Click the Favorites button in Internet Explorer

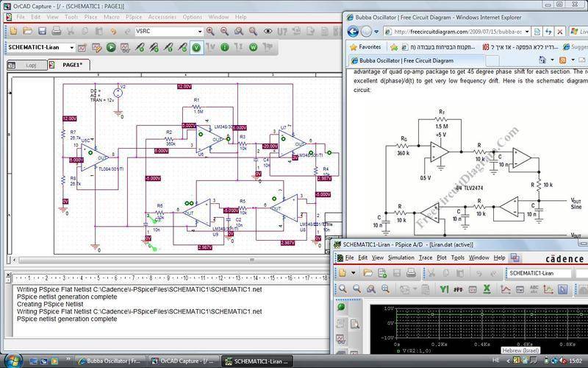364,46
